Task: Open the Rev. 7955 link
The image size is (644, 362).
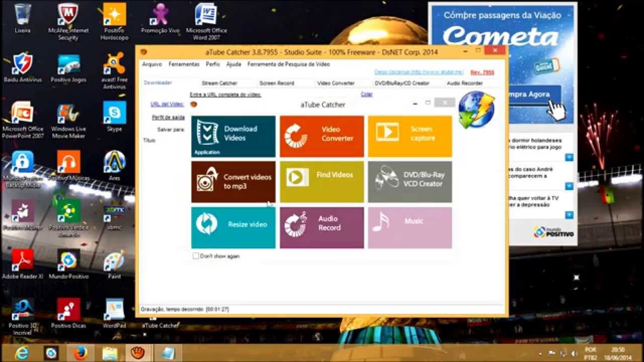Action: 482,72
